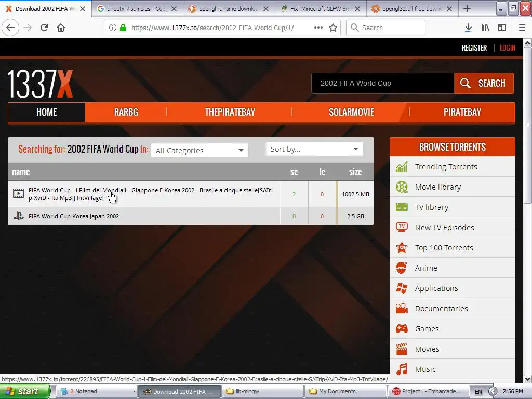
Task: Click the green padlock security icon
Action: tap(123, 28)
